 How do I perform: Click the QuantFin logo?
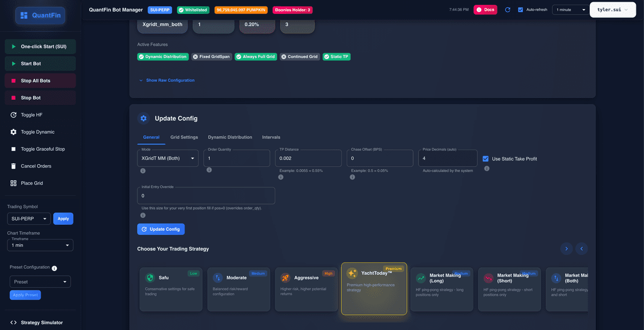coord(41,16)
